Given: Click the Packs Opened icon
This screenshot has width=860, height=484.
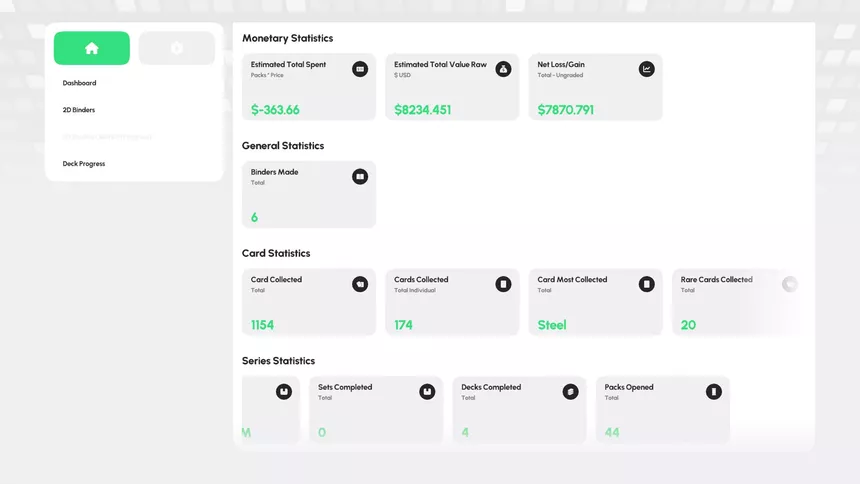Looking at the screenshot, I should 714,392.
